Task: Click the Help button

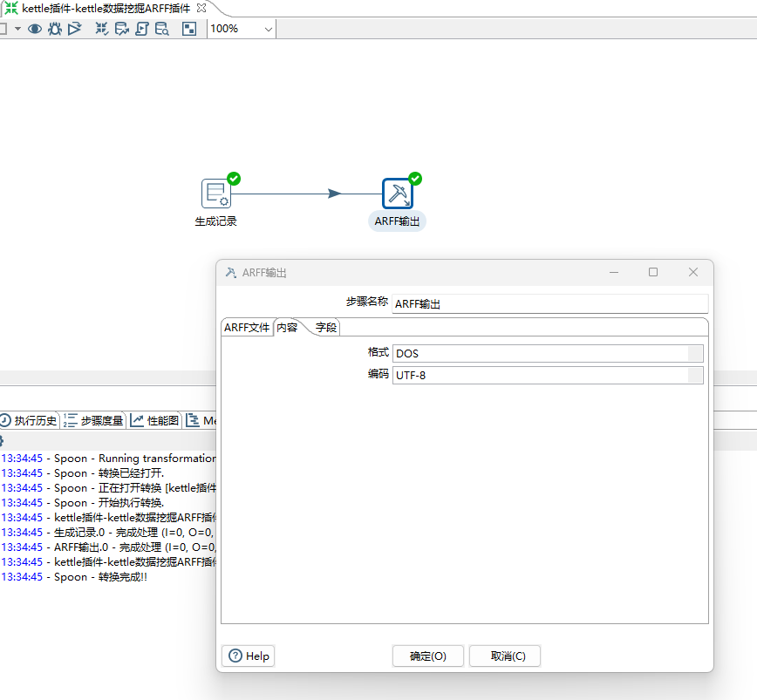Action: 249,656
